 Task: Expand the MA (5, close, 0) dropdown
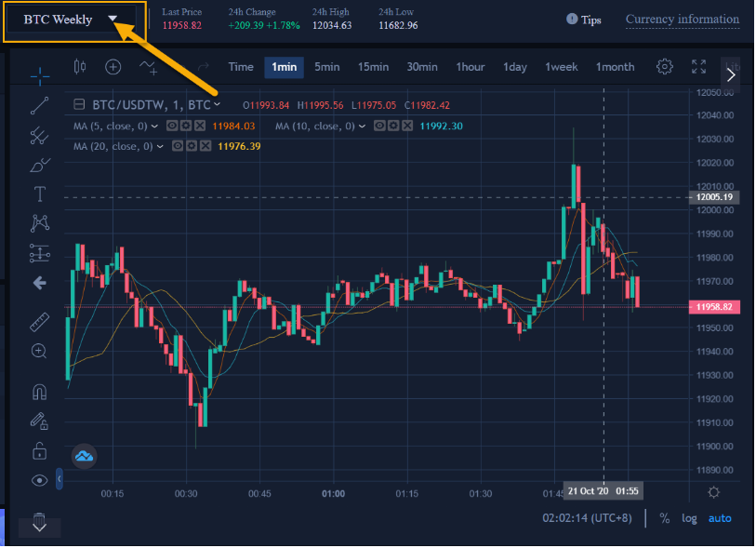[x=154, y=127]
